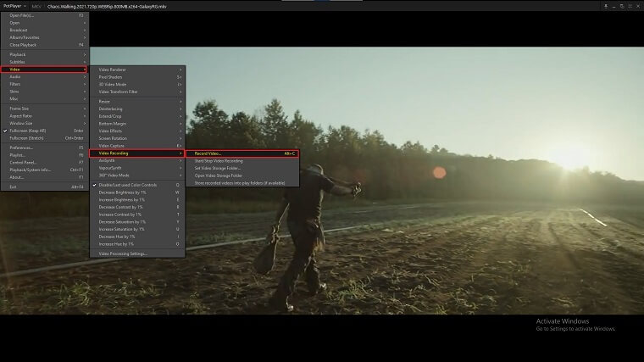Expand the Frame Size submenu
Viewport: 644px width, 362px height.
(45, 109)
